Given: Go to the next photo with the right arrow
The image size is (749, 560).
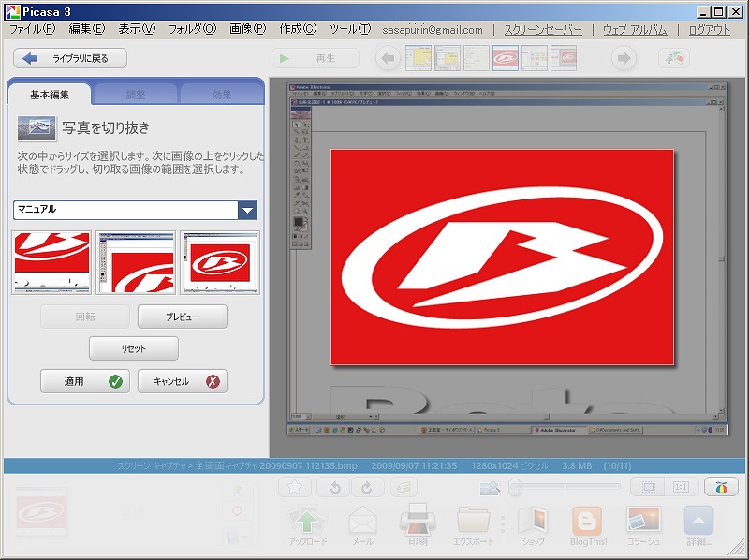Looking at the screenshot, I should (624, 58).
